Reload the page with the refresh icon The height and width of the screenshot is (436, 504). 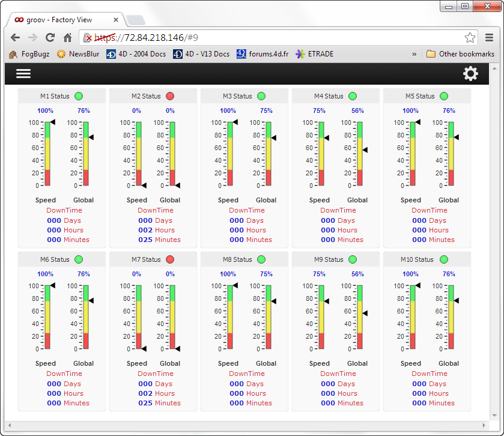(x=50, y=38)
